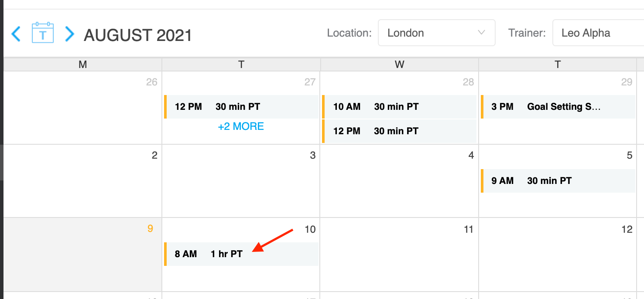Screen dimensions: 644x299
Task: Open 10 AM 30 min PT on the 28th
Action: pyautogui.click(x=400, y=106)
